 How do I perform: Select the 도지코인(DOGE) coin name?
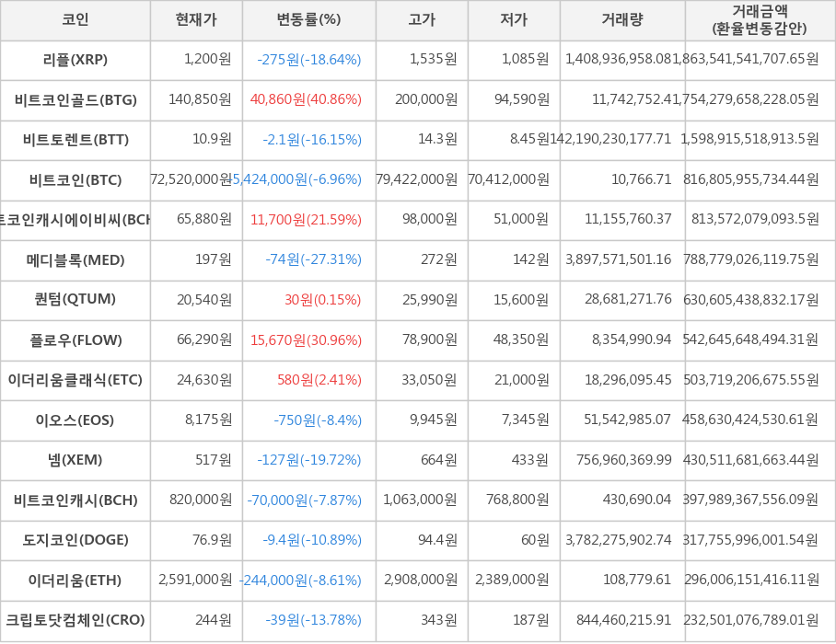[x=75, y=540]
